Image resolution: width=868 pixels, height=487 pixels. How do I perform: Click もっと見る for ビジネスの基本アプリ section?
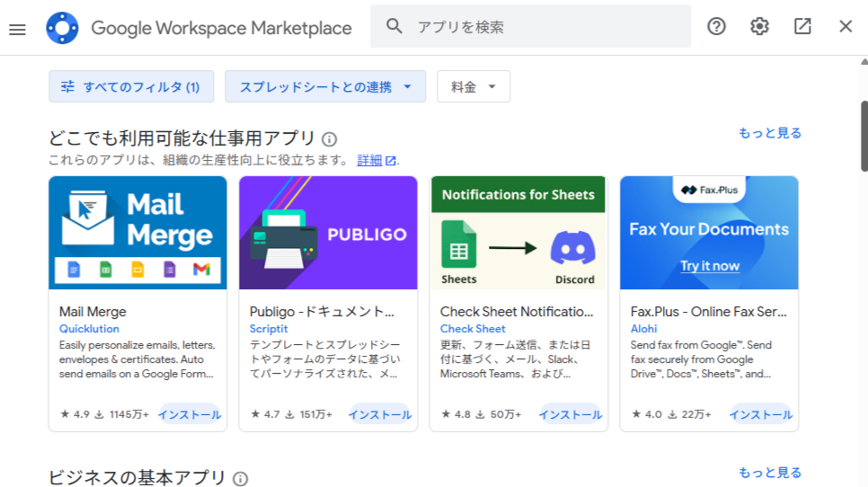769,473
